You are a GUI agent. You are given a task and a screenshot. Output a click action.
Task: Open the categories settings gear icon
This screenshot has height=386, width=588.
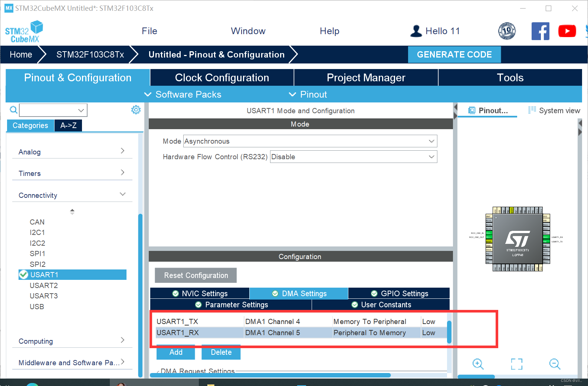pos(136,110)
